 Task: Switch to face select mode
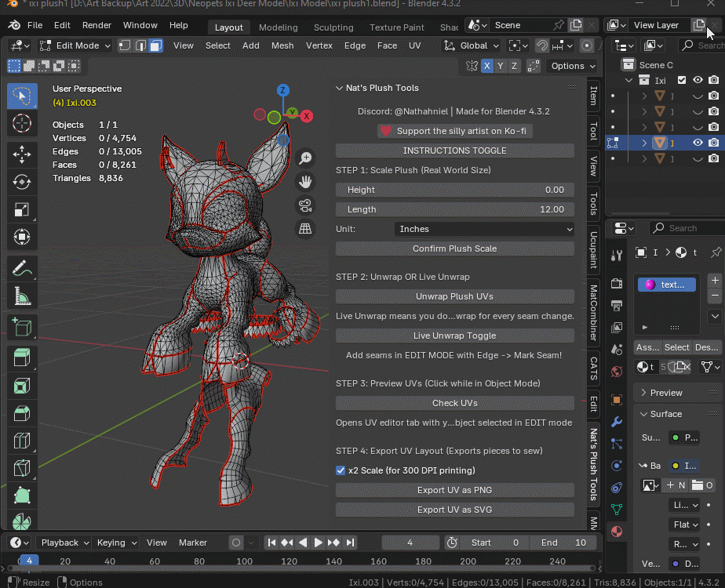point(156,45)
